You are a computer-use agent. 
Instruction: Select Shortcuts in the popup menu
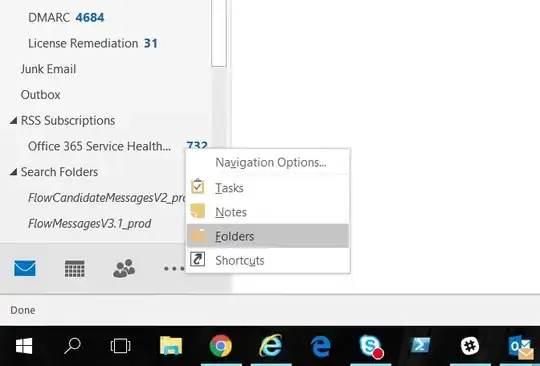pyautogui.click(x=268, y=260)
